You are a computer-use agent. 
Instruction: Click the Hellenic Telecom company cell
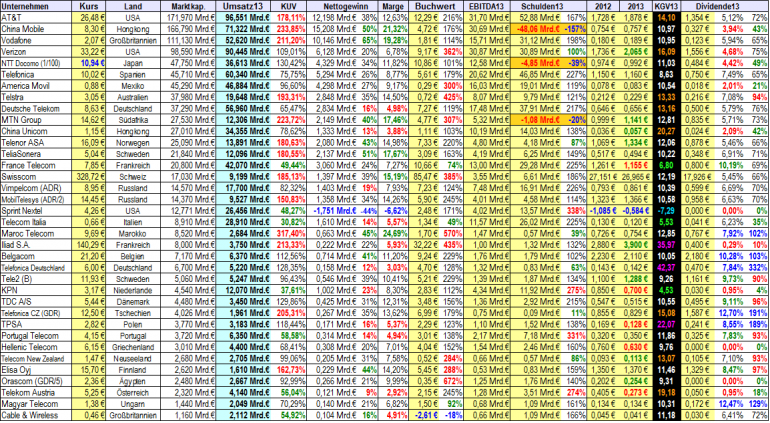[x=36, y=347]
